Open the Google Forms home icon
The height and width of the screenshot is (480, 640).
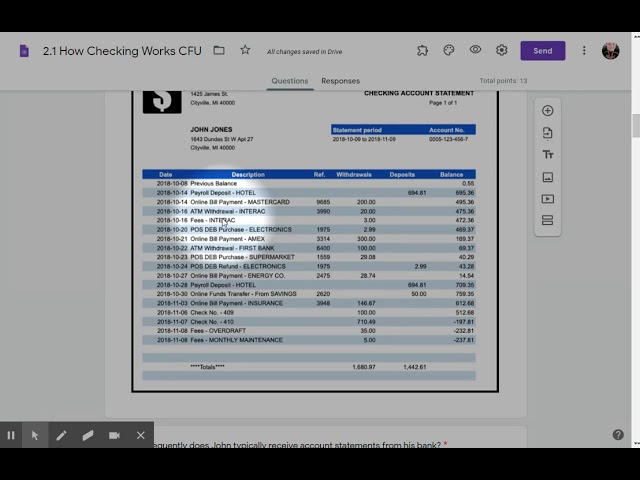point(24,51)
